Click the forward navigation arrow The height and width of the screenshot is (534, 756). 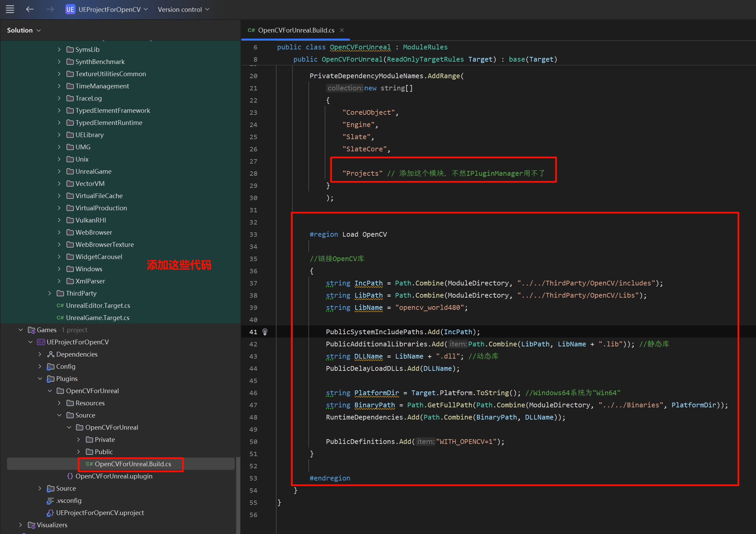click(50, 9)
